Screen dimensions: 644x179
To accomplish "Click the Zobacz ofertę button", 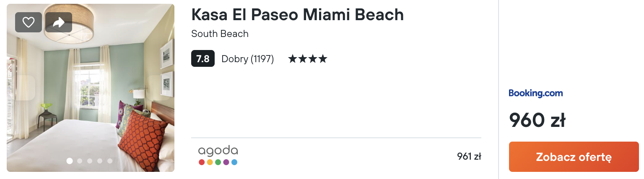I will pos(574,157).
